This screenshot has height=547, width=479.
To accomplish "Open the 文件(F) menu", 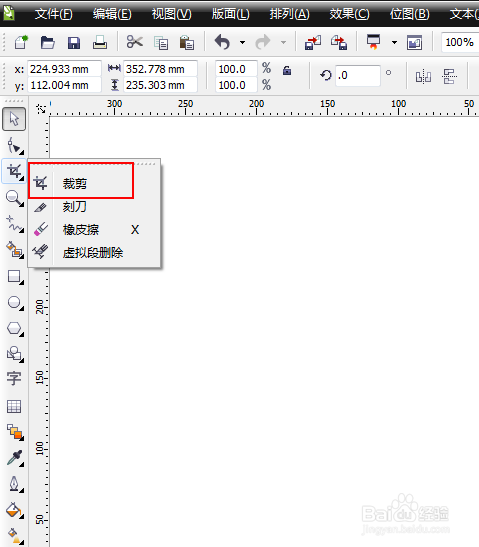I will click(53, 14).
